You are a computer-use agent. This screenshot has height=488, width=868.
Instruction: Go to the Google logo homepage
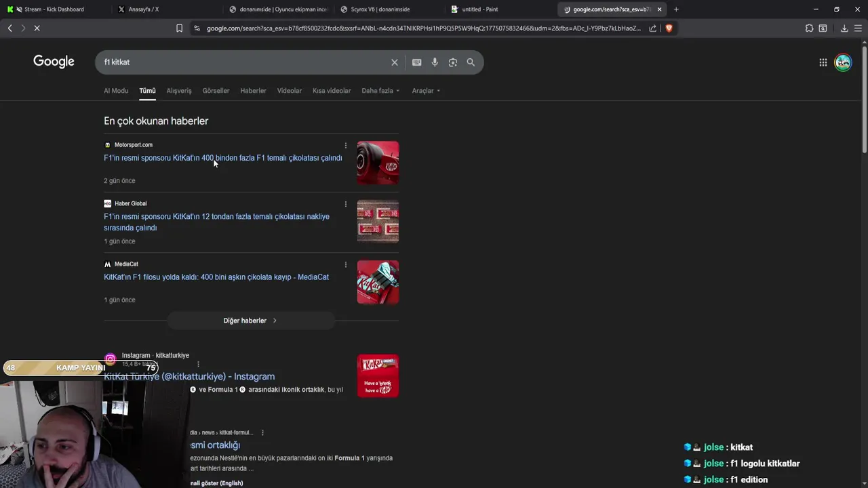pos(54,62)
